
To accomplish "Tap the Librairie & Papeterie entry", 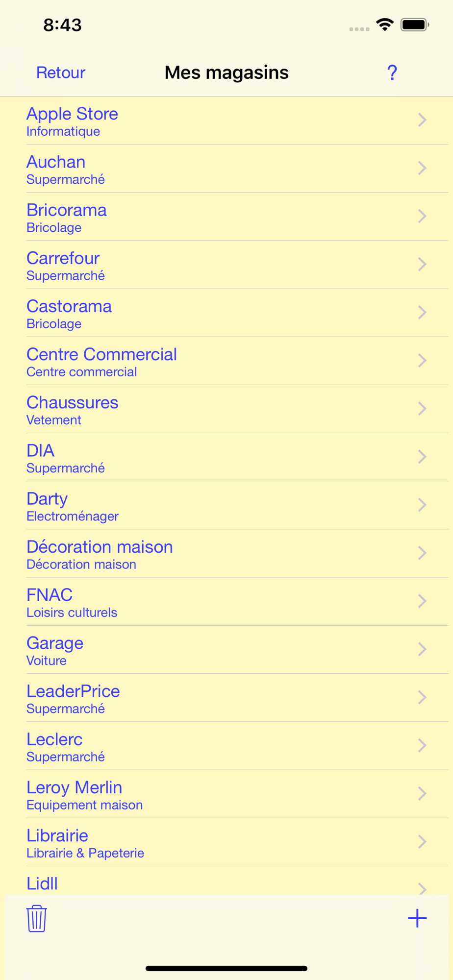I will tap(226, 842).
